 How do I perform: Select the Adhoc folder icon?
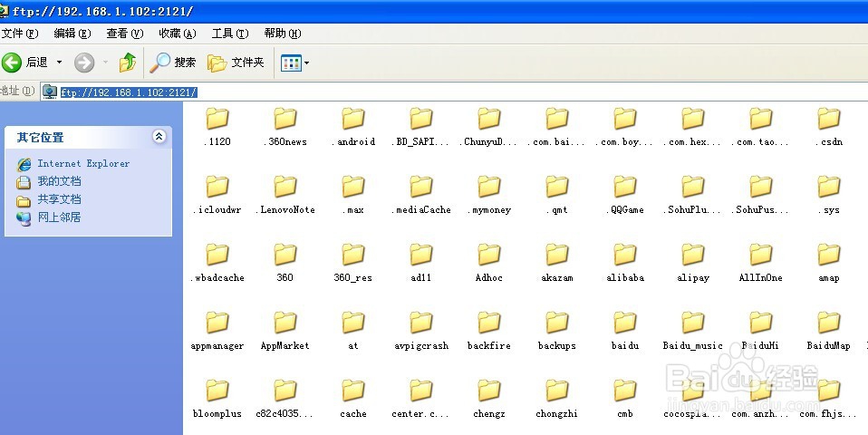pos(488,255)
